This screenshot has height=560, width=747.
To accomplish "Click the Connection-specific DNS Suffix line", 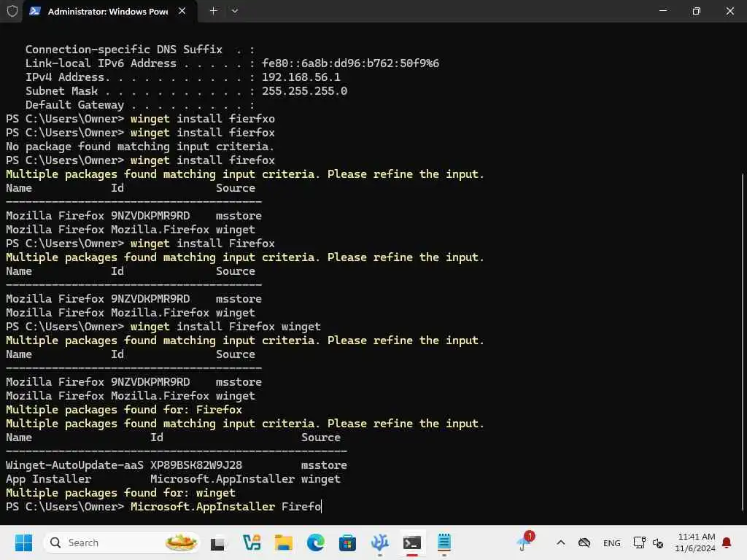I will 139,50.
